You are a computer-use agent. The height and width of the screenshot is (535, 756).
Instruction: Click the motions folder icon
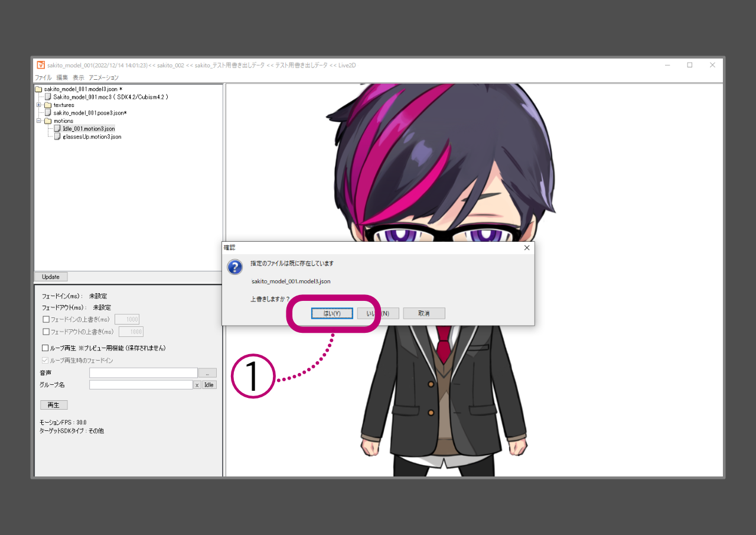click(48, 121)
